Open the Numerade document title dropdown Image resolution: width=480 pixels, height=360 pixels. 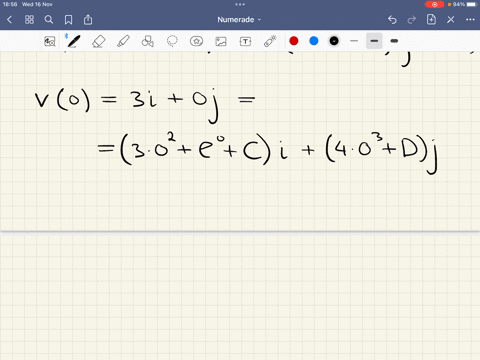(x=239, y=20)
